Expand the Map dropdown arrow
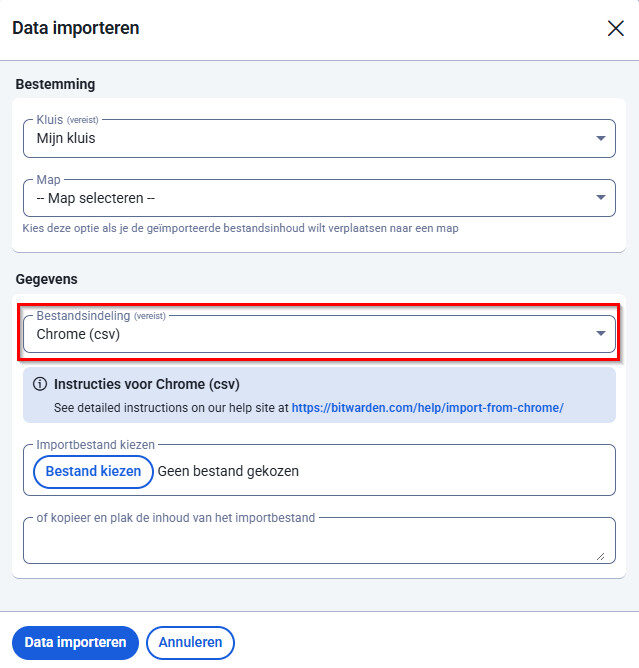The height and width of the screenshot is (668, 639). [x=601, y=198]
